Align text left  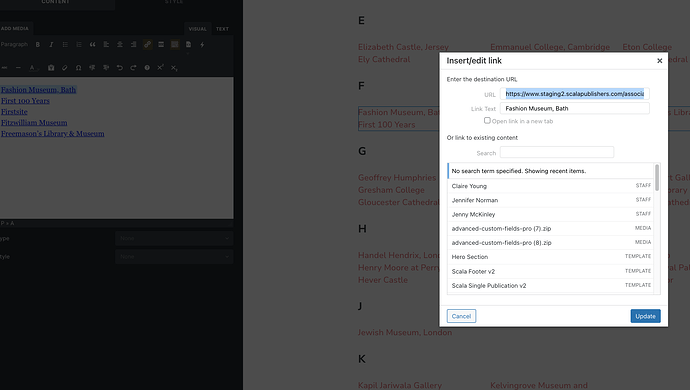tap(106, 44)
